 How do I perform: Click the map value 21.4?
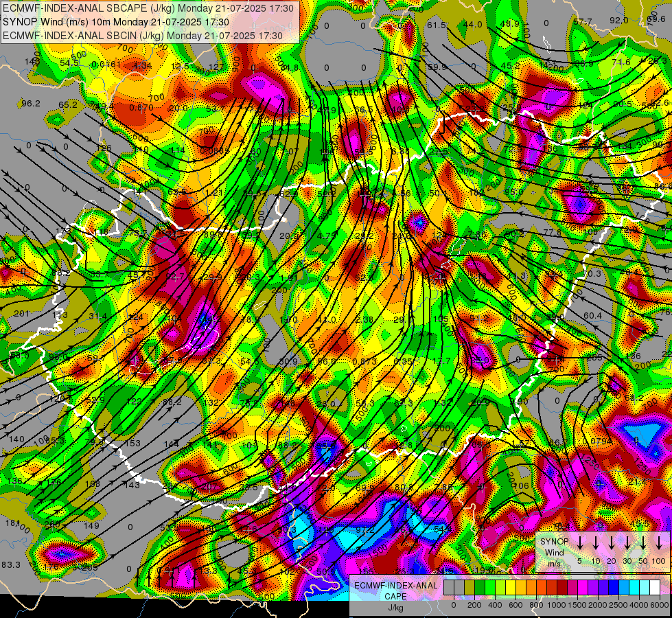[637, 482]
